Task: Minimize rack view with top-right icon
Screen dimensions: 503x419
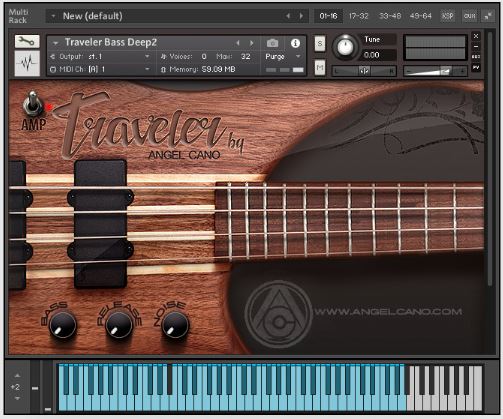Action: (488, 16)
